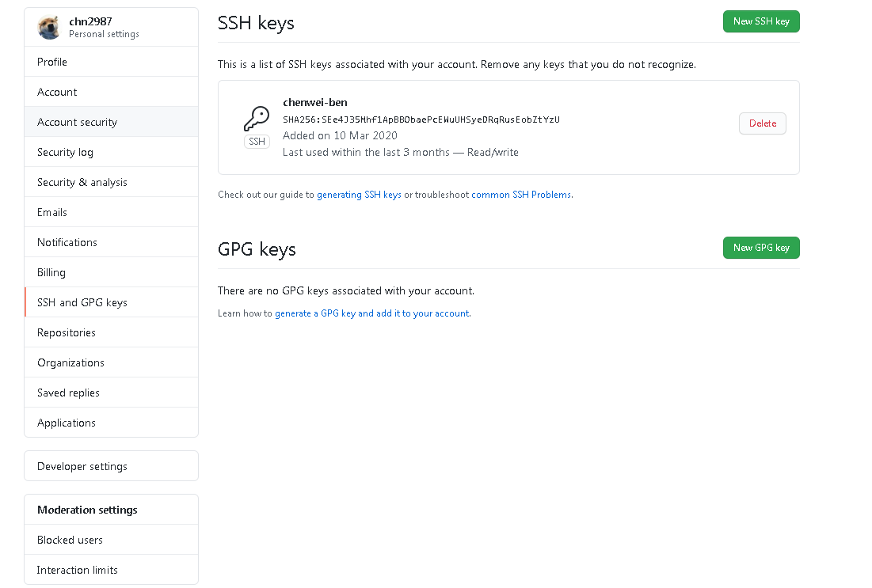Open the generating SSH keys guide link
Image resolution: width=872 pixels, height=588 pixels.
point(359,195)
